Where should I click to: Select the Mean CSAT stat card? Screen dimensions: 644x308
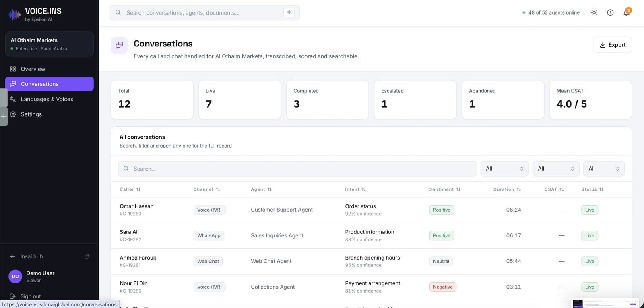pos(590,100)
